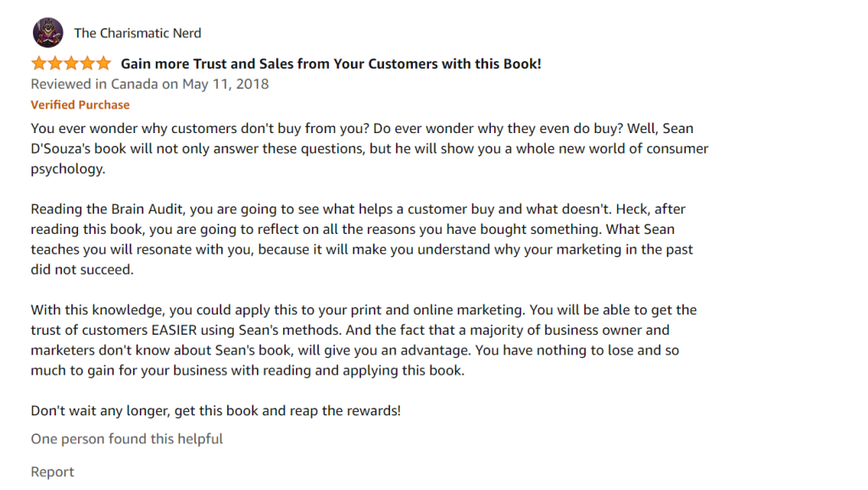Click the first star in the rating
The width and height of the screenshot is (868, 490).
pos(39,64)
